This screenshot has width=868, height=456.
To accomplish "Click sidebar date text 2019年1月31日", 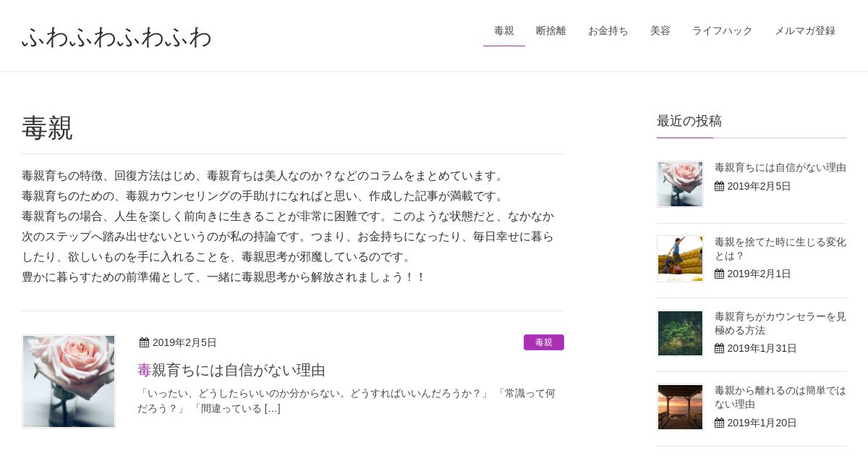I will (762, 348).
